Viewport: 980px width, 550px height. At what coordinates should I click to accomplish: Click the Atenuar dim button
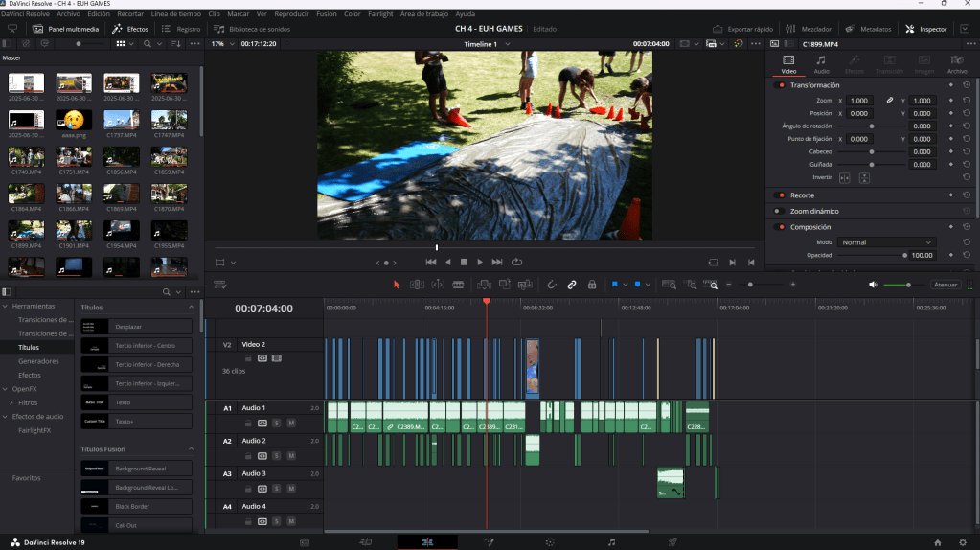click(945, 285)
